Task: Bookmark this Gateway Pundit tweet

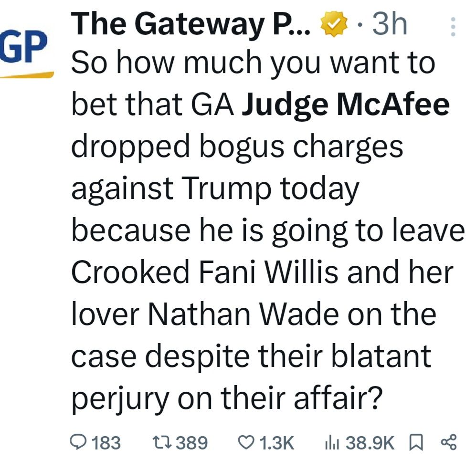Action: point(416,442)
